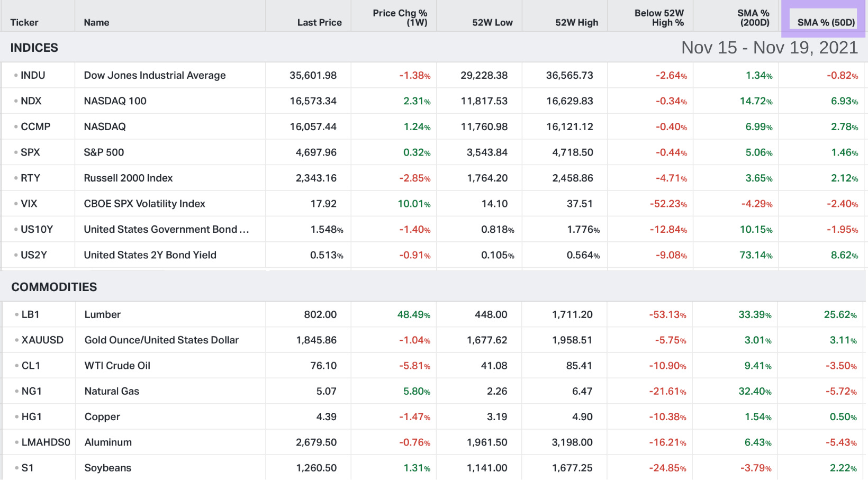Viewport: 868px width, 480px height.
Task: Select Natural Gas 200D SMA 32.40%
Action: pyautogui.click(x=755, y=391)
